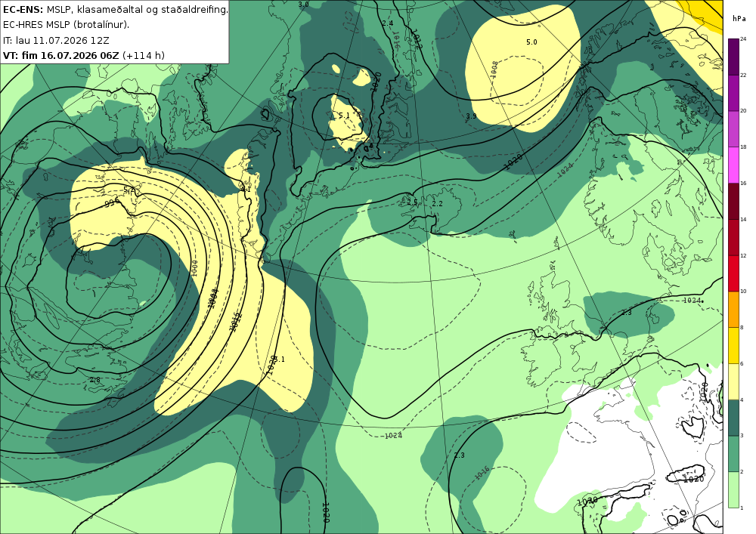Click the IT: lau 11.07.2026 12Z line
This screenshot has height=534, width=756.
coord(56,40)
